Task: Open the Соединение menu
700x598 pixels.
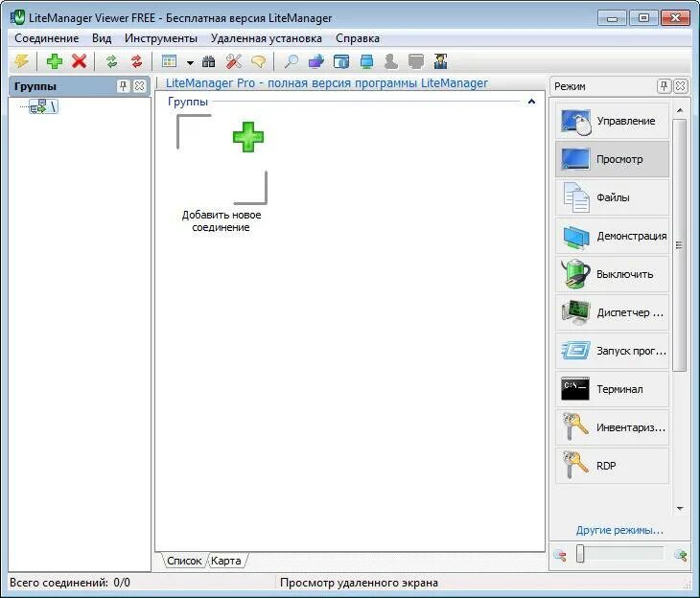Action: [x=46, y=38]
